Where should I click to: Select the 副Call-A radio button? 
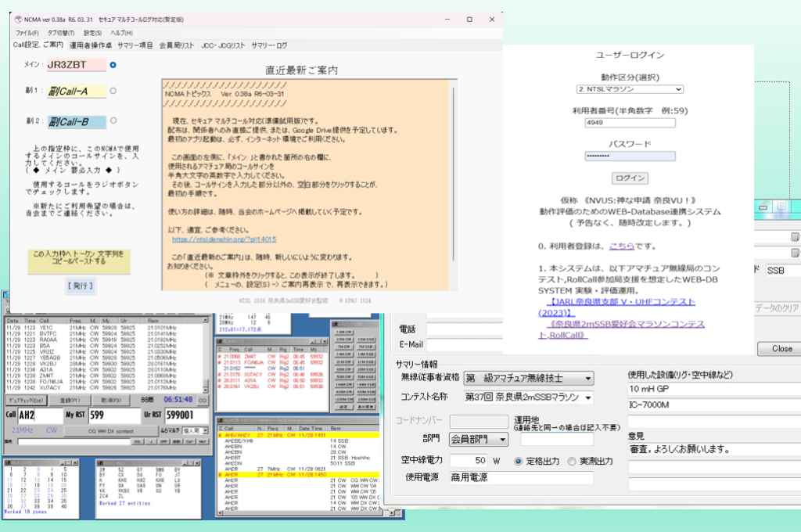(x=113, y=91)
